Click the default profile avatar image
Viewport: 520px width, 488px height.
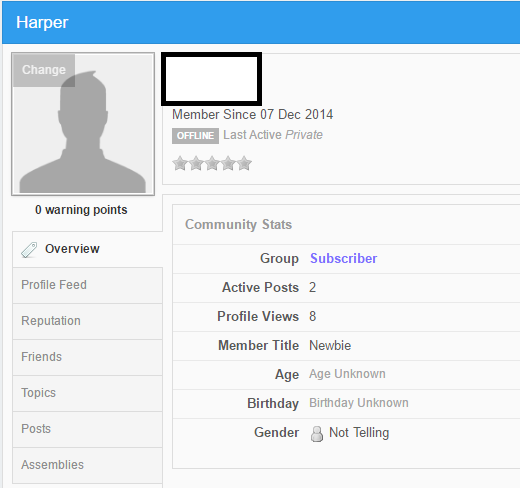click(83, 124)
